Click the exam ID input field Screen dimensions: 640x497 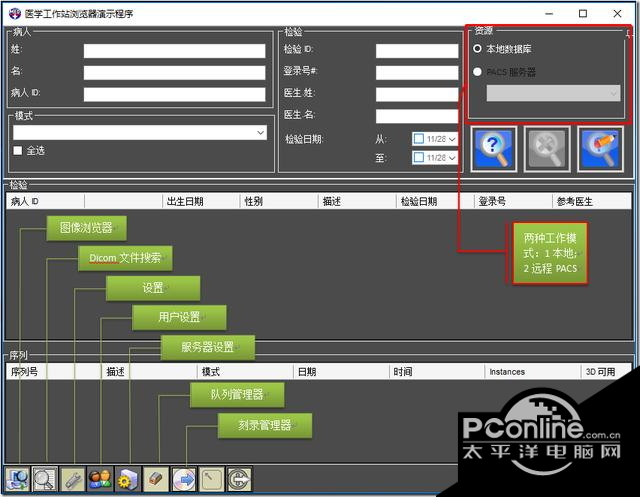click(417, 51)
